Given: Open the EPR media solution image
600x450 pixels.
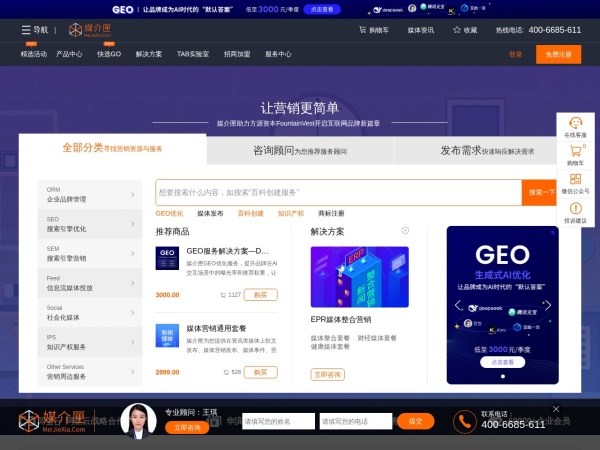Looking at the screenshot, I should 359,277.
